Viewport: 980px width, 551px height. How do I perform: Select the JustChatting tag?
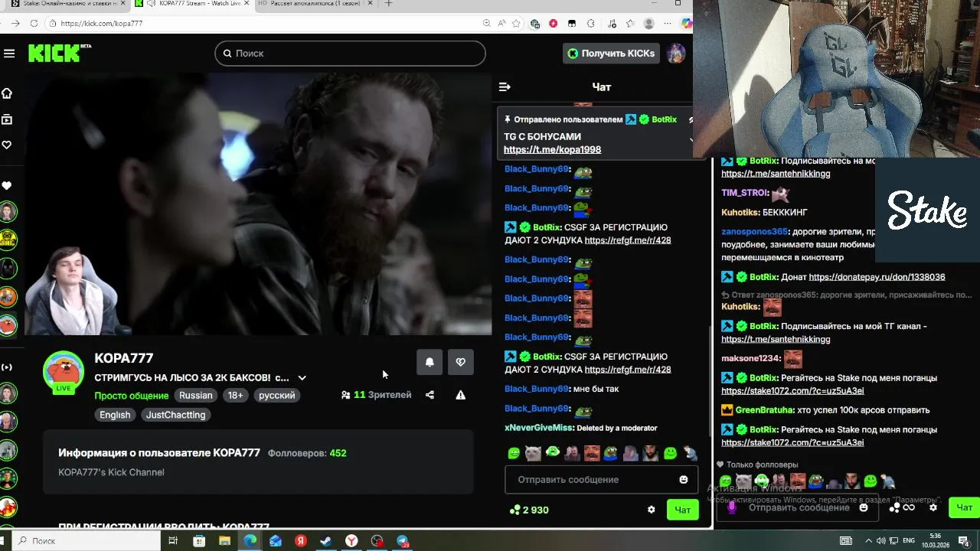[x=175, y=415]
